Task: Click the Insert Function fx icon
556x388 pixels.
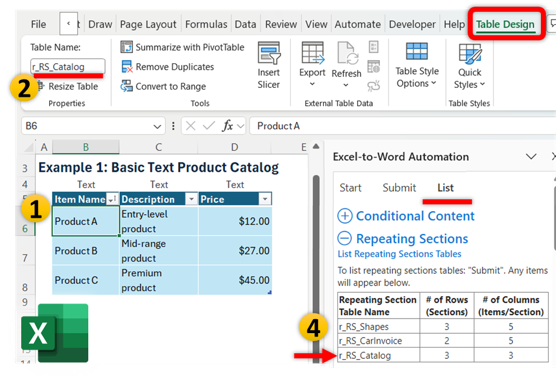Action: [227, 126]
